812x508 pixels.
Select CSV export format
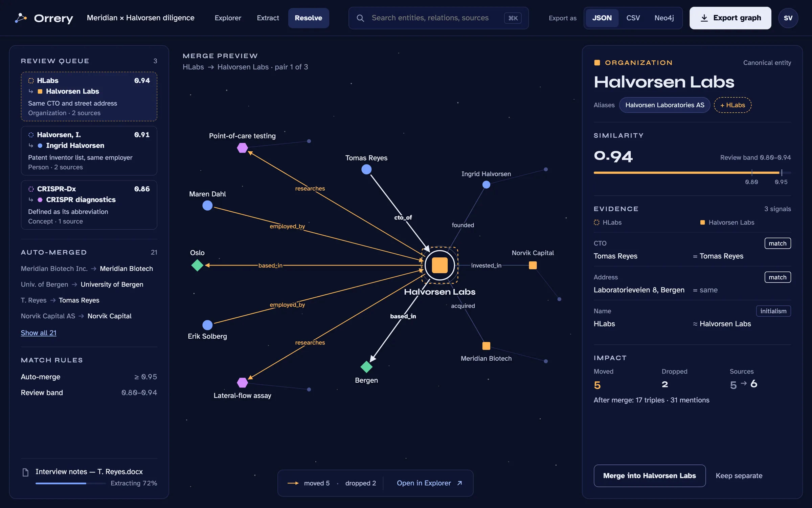click(x=633, y=18)
